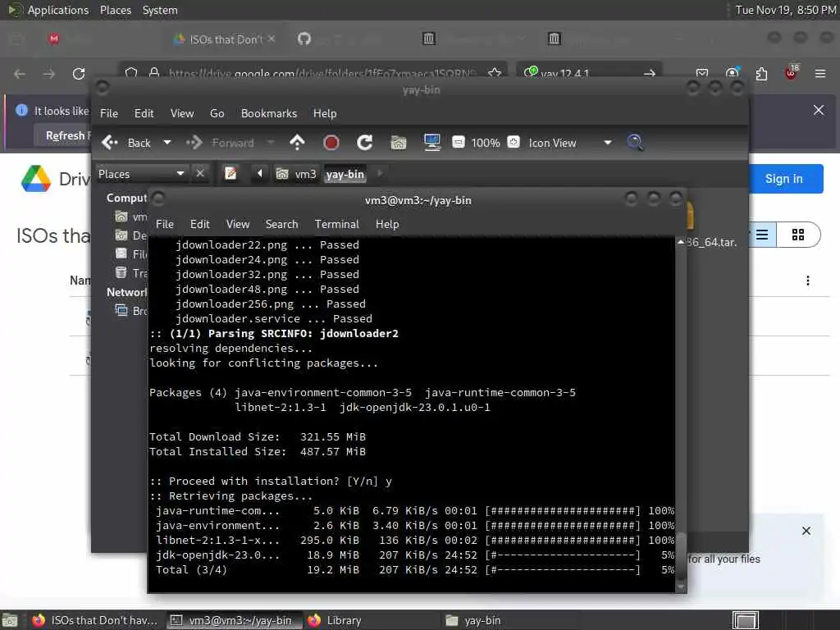Go up to parent folder icon

pyautogui.click(x=297, y=143)
